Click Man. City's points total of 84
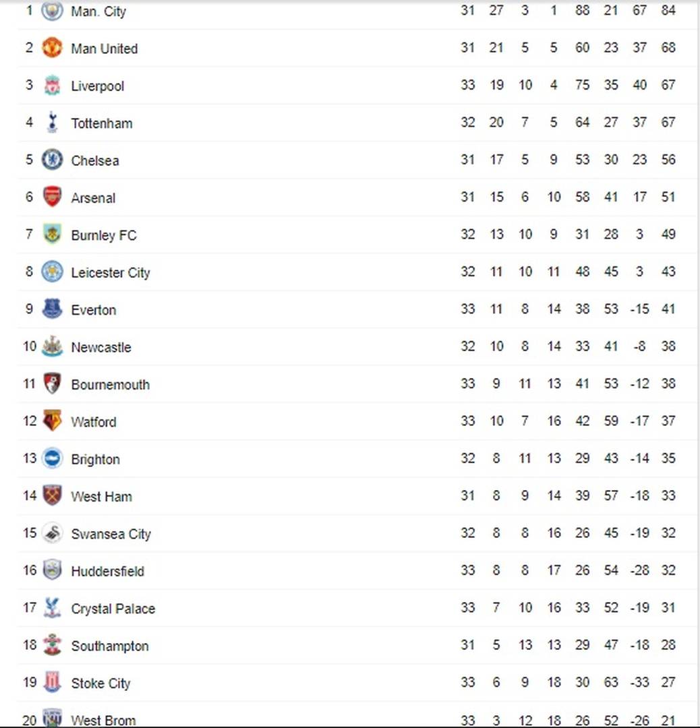The width and height of the screenshot is (700, 728). pos(668,11)
